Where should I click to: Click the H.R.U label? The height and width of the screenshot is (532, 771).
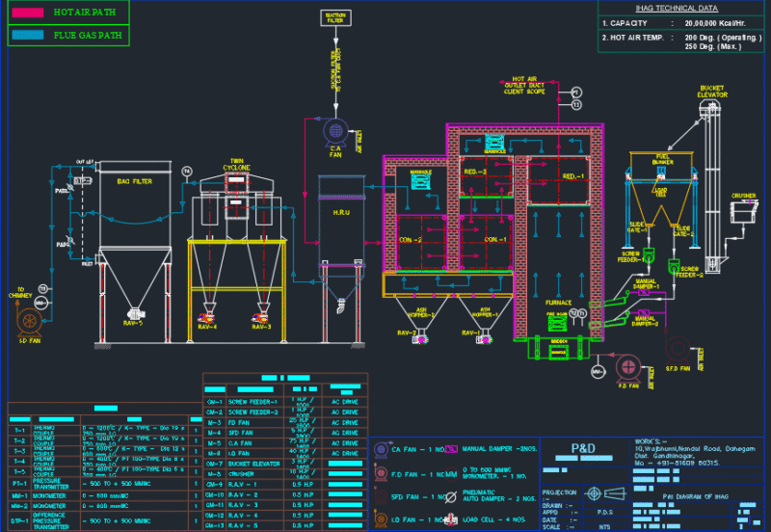click(341, 212)
